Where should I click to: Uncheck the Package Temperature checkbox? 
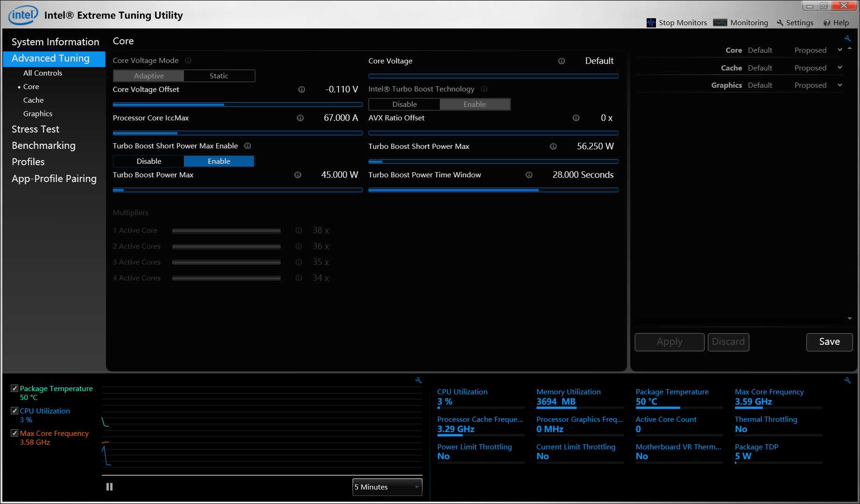pyautogui.click(x=14, y=388)
